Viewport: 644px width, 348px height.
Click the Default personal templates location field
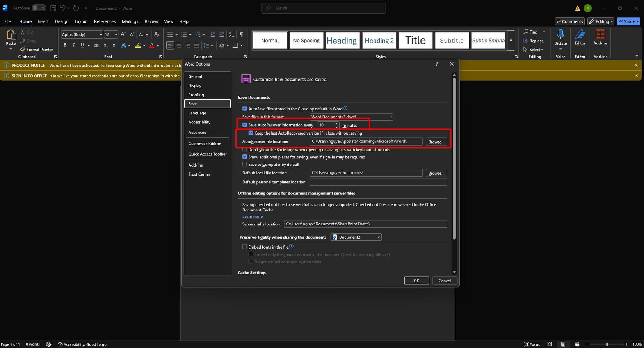pyautogui.click(x=378, y=182)
